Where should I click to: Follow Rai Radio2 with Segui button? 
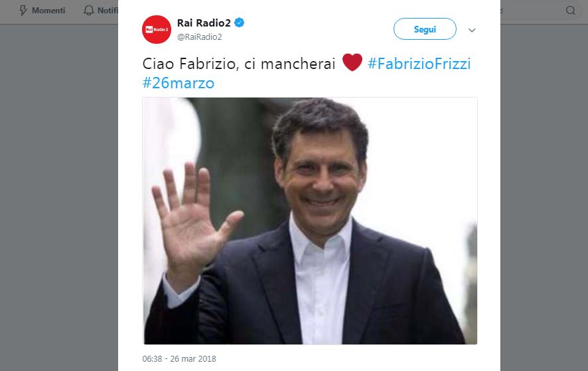pyautogui.click(x=425, y=29)
